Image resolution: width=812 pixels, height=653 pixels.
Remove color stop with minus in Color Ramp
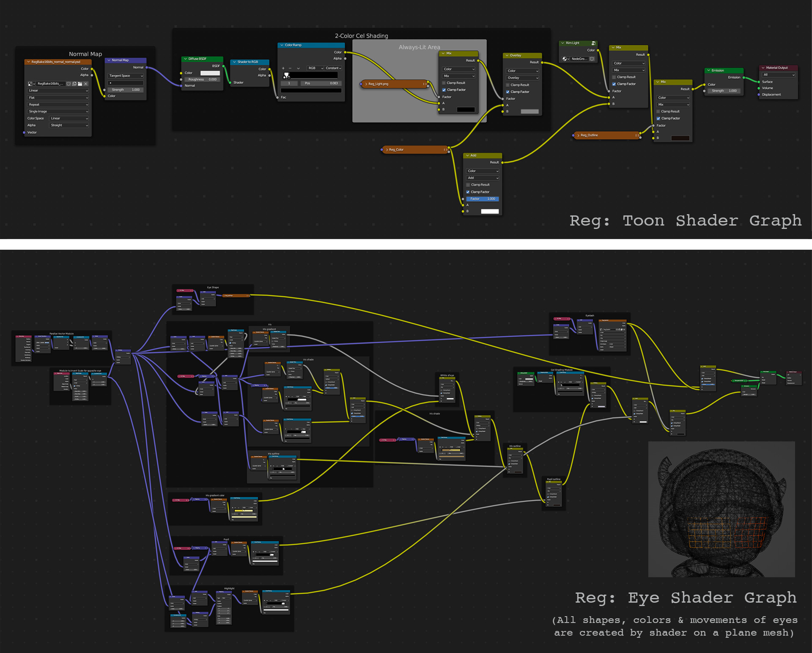(x=290, y=68)
